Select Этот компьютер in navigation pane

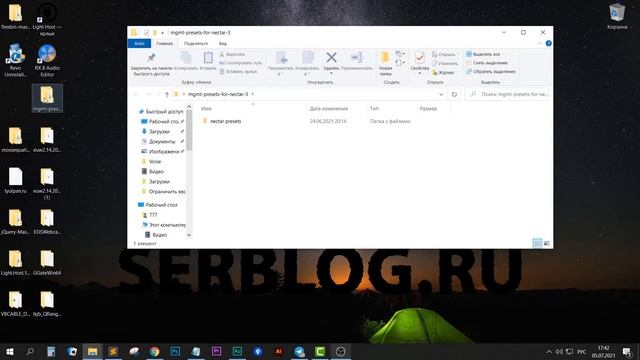pyautogui.click(x=163, y=225)
